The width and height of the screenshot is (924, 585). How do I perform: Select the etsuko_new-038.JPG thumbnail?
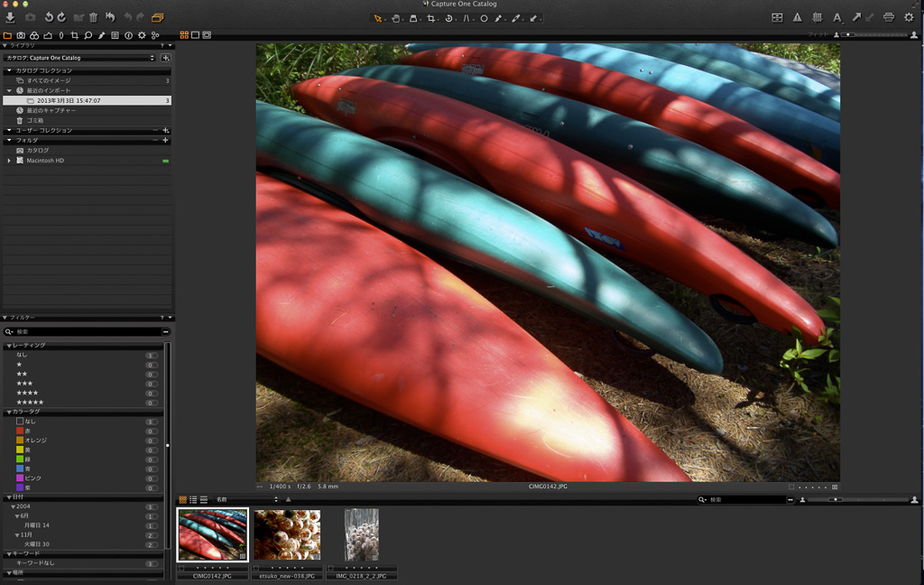click(x=287, y=534)
